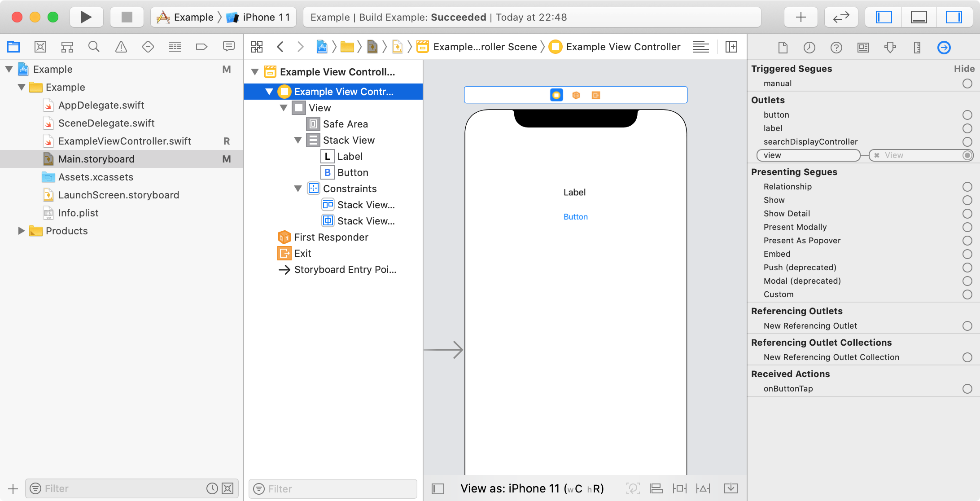Open the Size inspector
Image resolution: width=980 pixels, height=501 pixels.
click(x=917, y=48)
